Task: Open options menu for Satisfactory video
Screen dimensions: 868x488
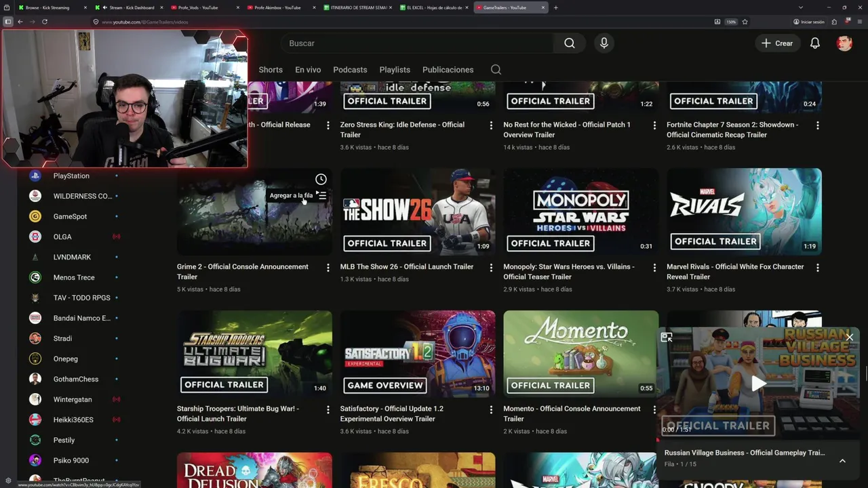Action: coord(491,409)
